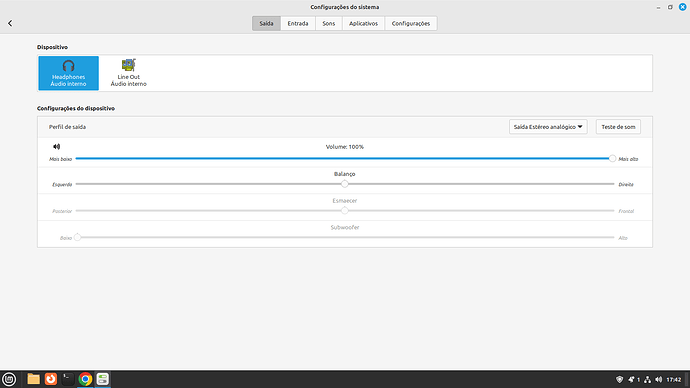This screenshot has height=388, width=690.
Task: Open the shield update manager tray icon
Action: tap(619, 379)
